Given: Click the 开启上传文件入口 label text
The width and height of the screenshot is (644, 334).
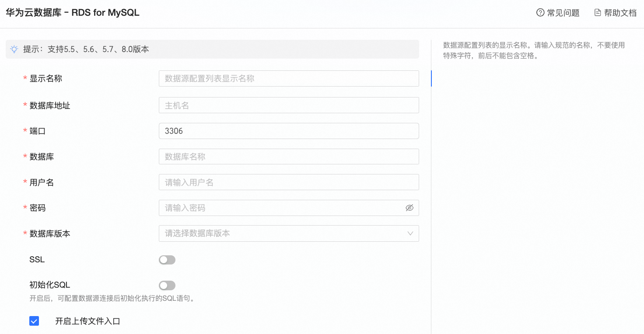Looking at the screenshot, I should pos(87,321).
